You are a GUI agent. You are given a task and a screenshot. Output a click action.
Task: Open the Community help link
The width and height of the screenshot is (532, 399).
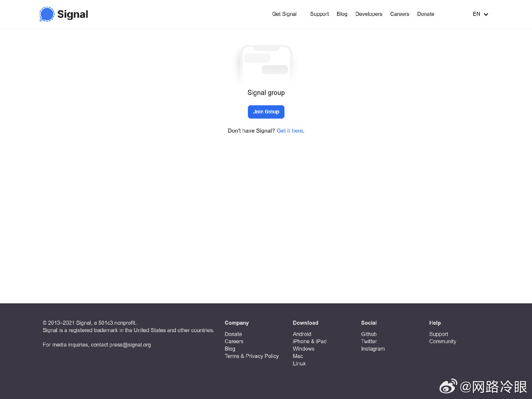coord(443,341)
